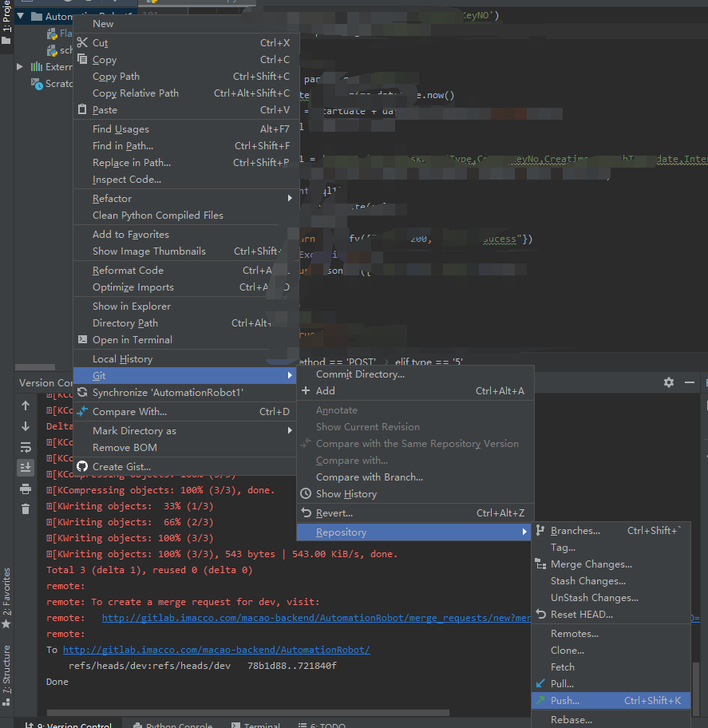This screenshot has width=708, height=728.
Task: Click the print icon in console toolbar
Action: tap(26, 489)
